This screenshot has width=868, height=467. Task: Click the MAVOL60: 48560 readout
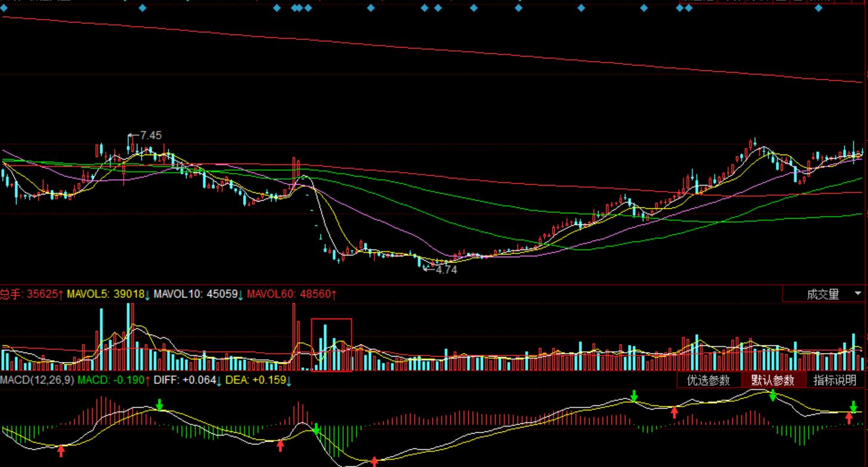point(291,294)
